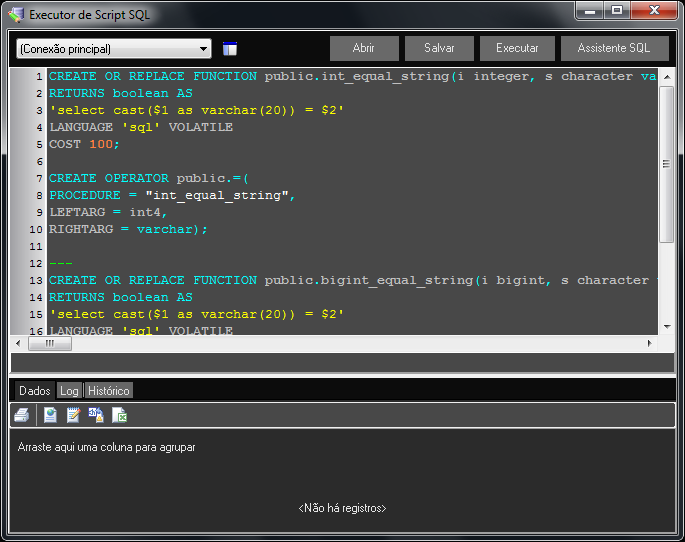Click the editor vertical scrollbar down arrow

coord(667,327)
